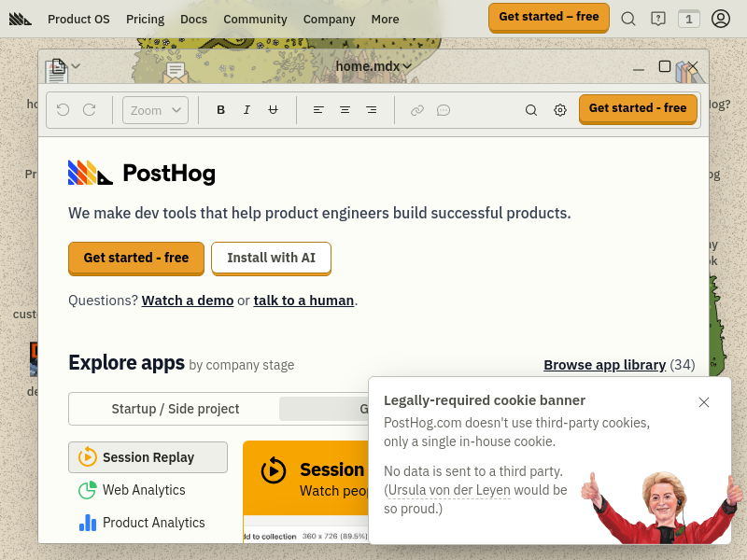This screenshot has width=747, height=560.
Task: Dismiss the cookie banner
Action: click(x=704, y=402)
